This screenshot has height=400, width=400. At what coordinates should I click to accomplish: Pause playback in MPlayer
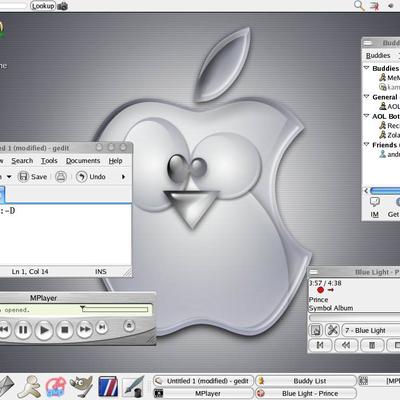[x=23, y=330]
